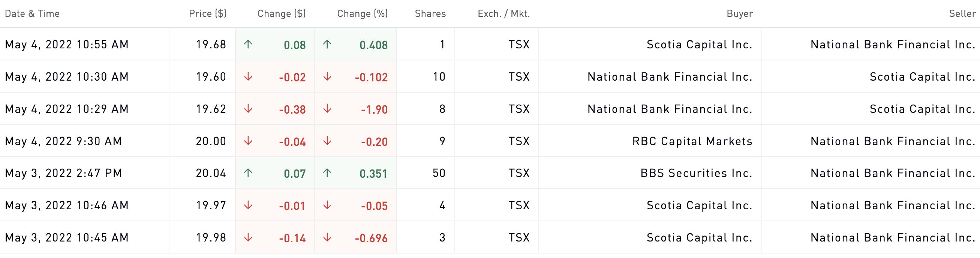Screen dimensions: 980x258
Task: Select the May 4, 2022 10:55 AM timestamp
Action: pos(67,45)
